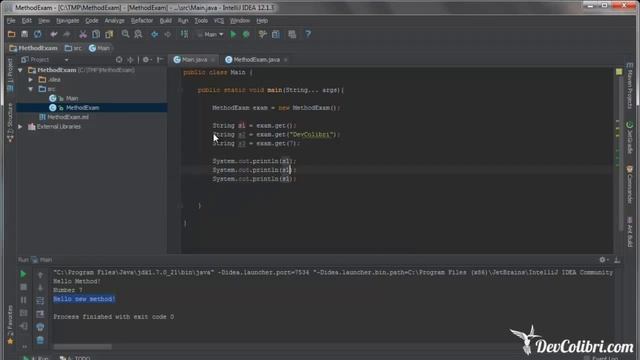This screenshot has width=640, height=360.
Task: Click the Debug bug icon in toolbar
Action: (246, 34)
